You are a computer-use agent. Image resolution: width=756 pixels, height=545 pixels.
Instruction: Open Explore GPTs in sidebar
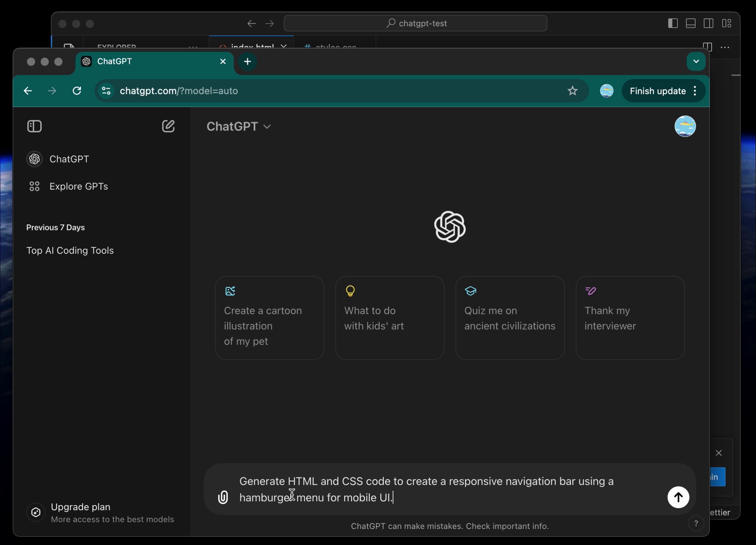pyautogui.click(x=79, y=186)
